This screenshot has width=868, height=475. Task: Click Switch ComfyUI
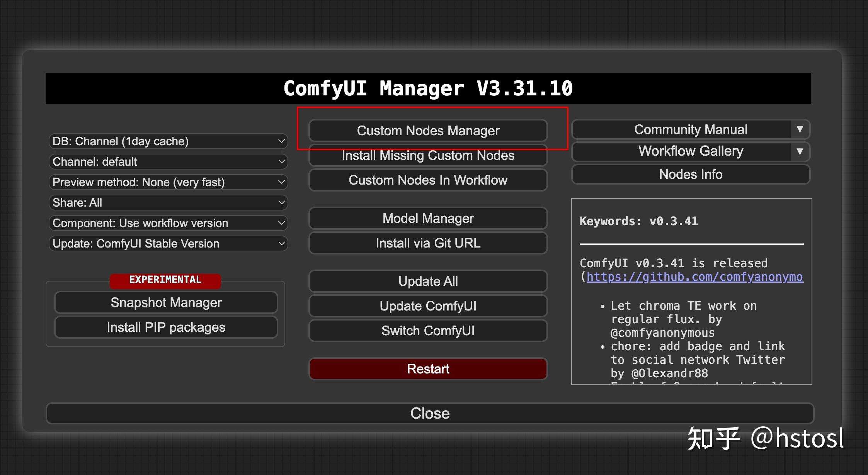[428, 330]
